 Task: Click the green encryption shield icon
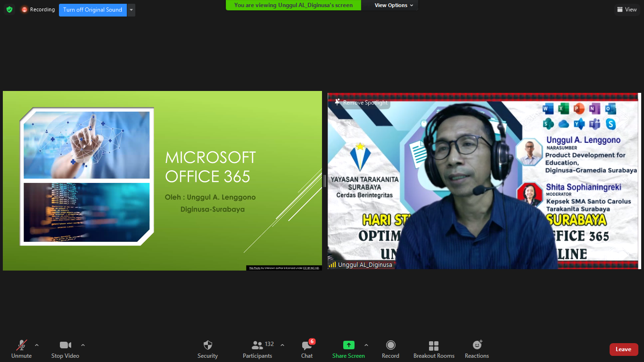[9, 9]
